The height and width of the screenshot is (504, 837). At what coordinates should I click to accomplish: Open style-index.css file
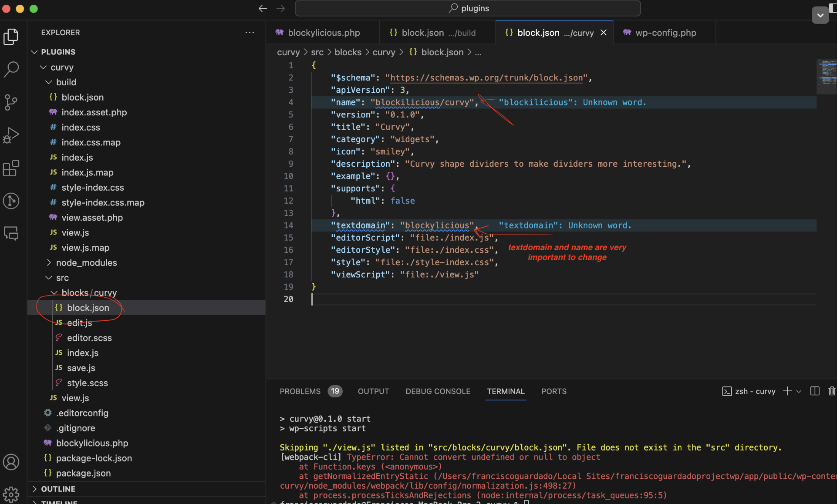click(x=146, y=188)
